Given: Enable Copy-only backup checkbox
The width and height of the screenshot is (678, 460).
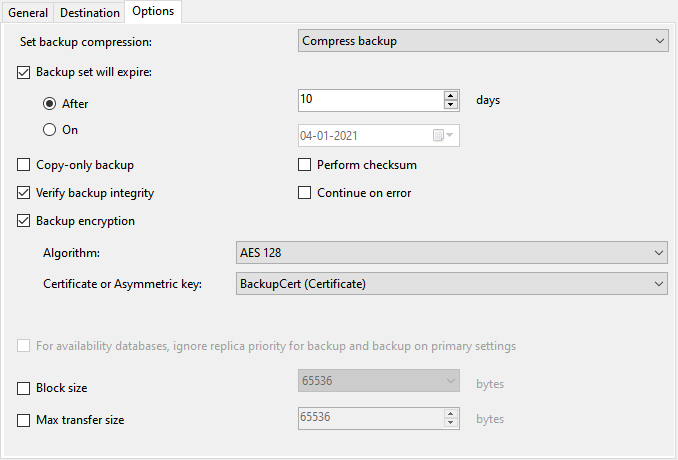Looking at the screenshot, I should tap(25, 165).
